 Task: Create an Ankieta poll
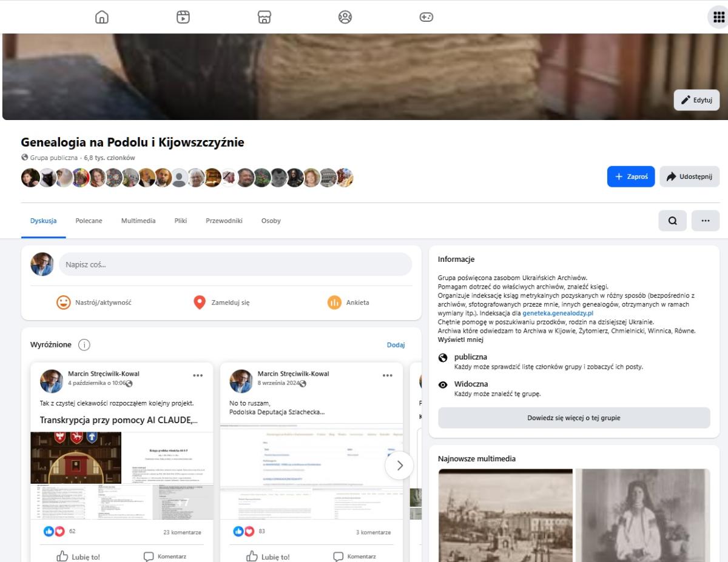pos(348,303)
